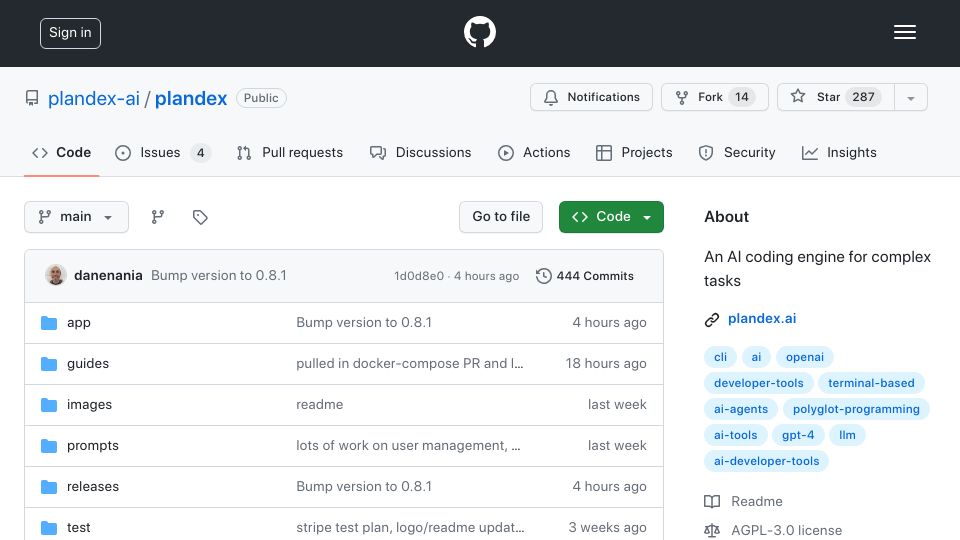The height and width of the screenshot is (540, 960).
Task: Open the docker-compose PR commit message
Action: (x=410, y=364)
